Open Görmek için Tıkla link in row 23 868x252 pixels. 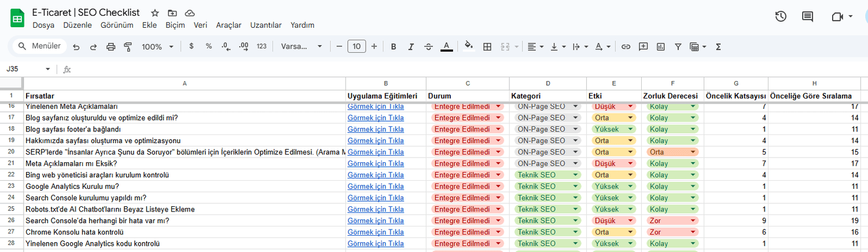(x=376, y=187)
